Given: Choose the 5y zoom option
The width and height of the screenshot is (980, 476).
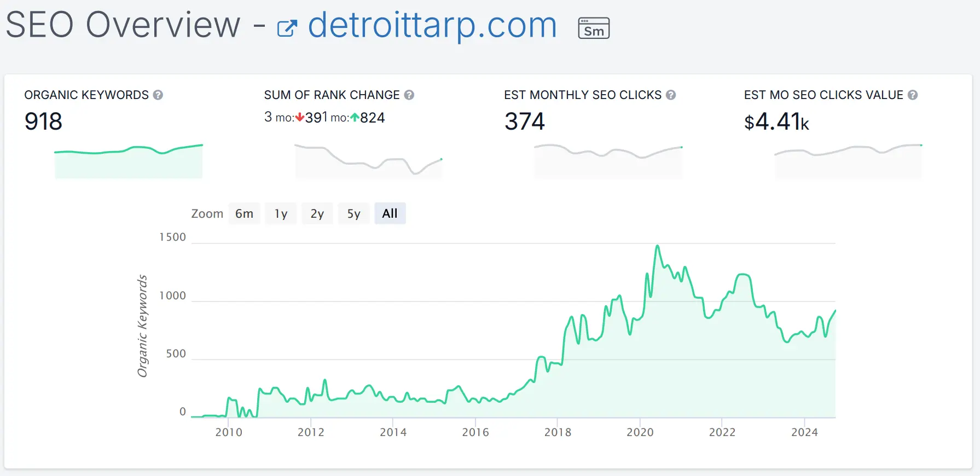Looking at the screenshot, I should click(x=354, y=213).
